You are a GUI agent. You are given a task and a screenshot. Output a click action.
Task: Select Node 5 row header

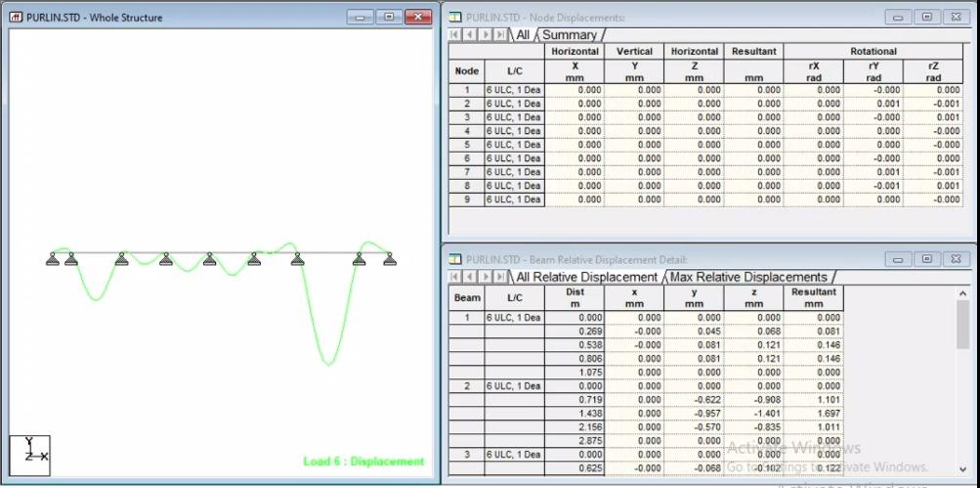pos(467,145)
